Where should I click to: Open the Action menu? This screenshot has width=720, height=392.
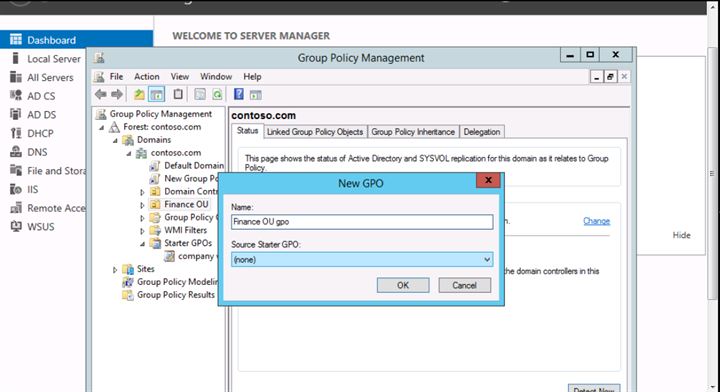coord(146,77)
